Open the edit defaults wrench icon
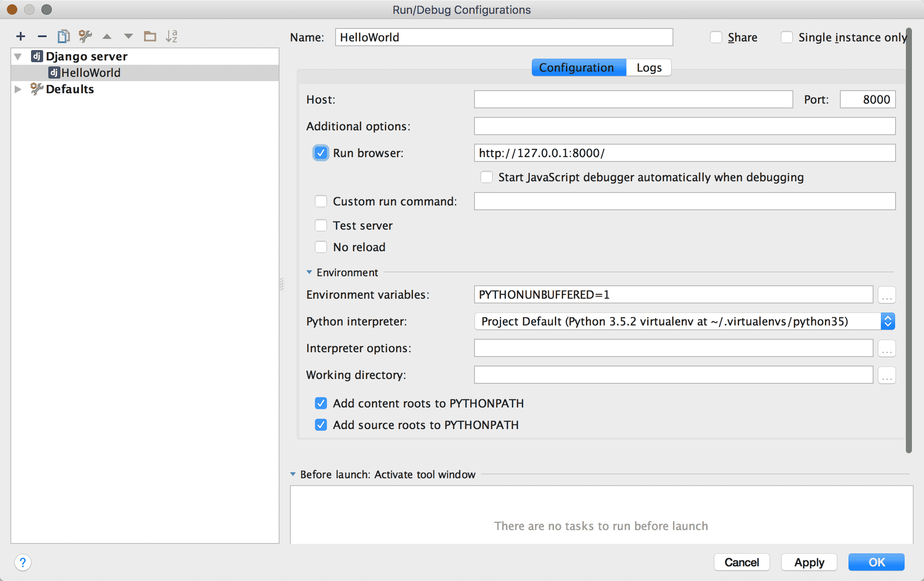Image resolution: width=924 pixels, height=581 pixels. [x=85, y=36]
